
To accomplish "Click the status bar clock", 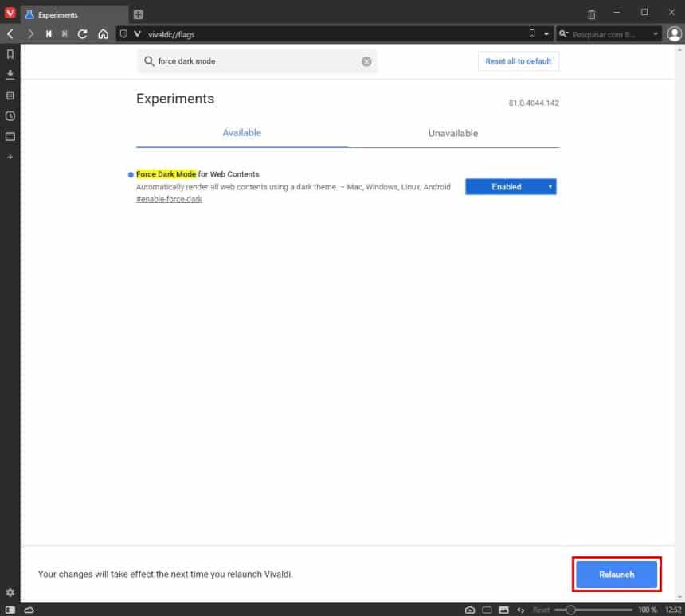I will 673,610.
